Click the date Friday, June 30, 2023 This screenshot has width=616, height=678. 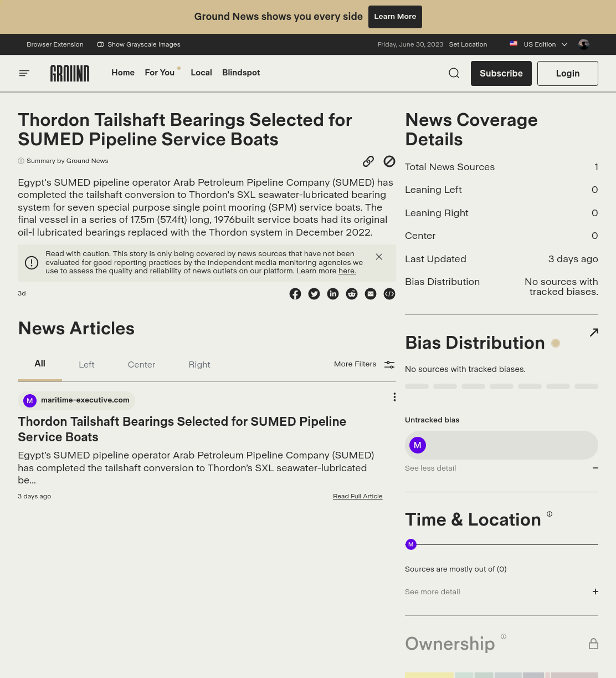tap(410, 44)
